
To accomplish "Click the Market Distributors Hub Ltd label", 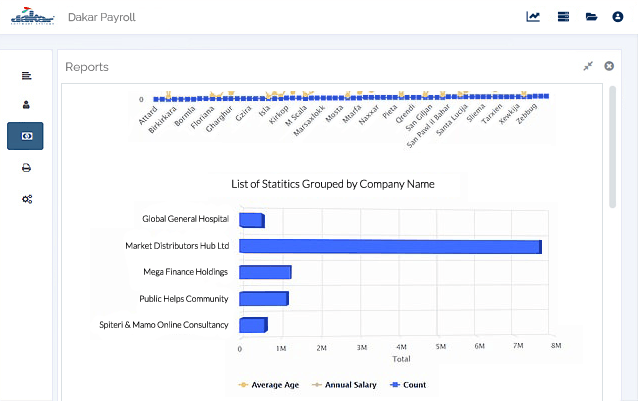I will click(177, 246).
